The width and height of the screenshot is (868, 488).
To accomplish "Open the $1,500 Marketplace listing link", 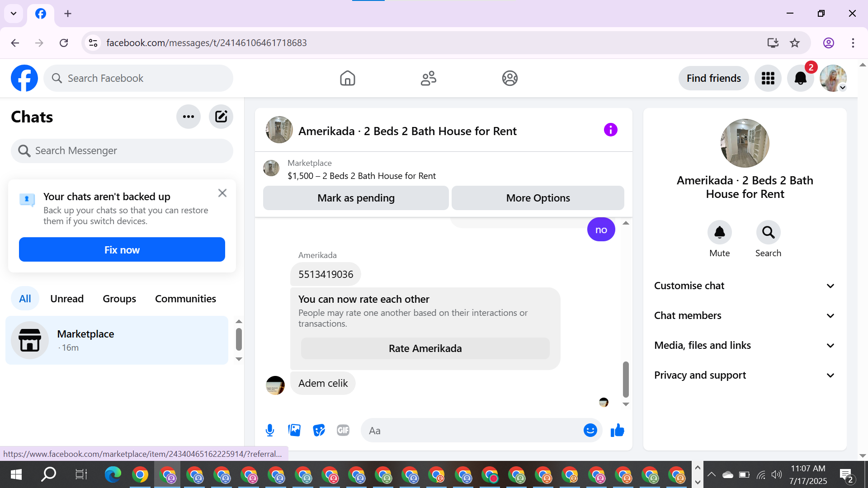I will click(362, 176).
